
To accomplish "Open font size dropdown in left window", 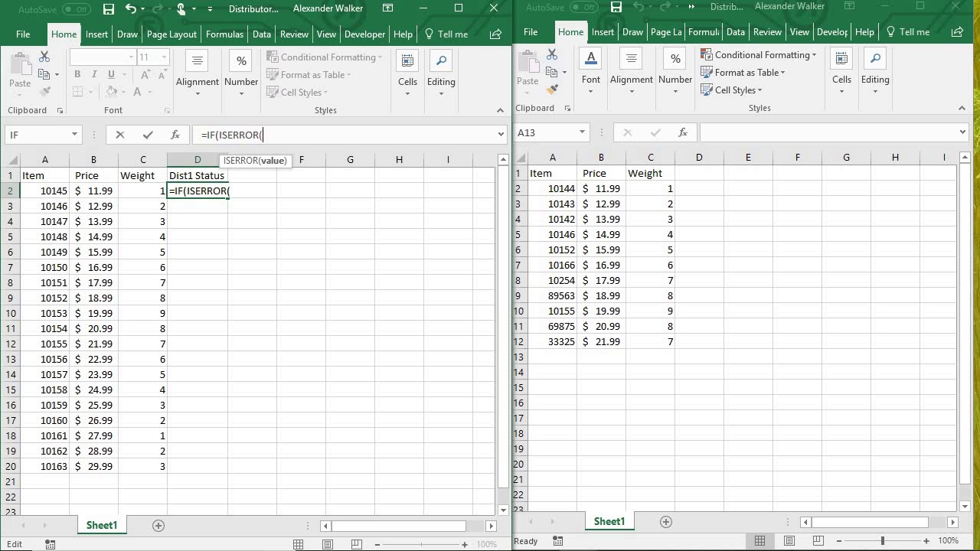I will pos(163,57).
